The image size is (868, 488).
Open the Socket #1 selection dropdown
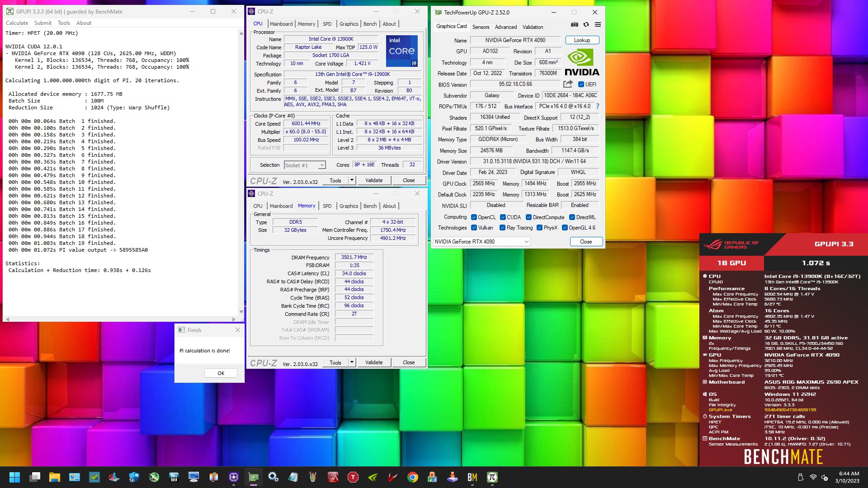(305, 165)
